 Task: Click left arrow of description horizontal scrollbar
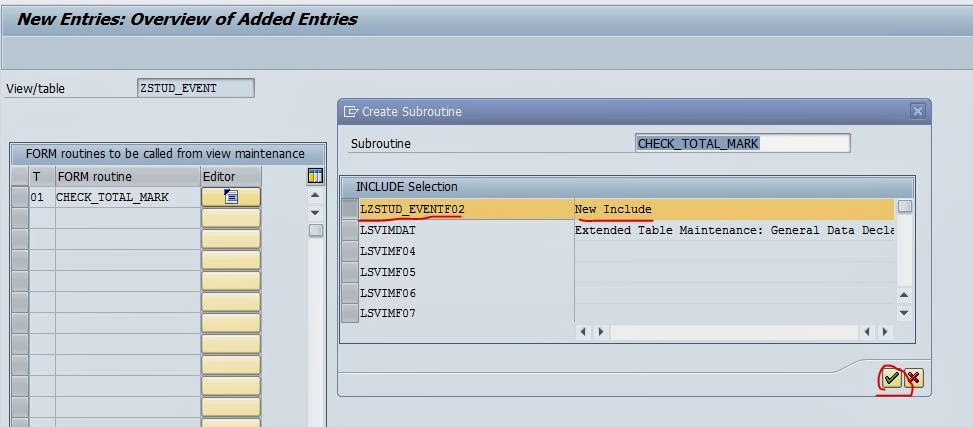[867, 332]
